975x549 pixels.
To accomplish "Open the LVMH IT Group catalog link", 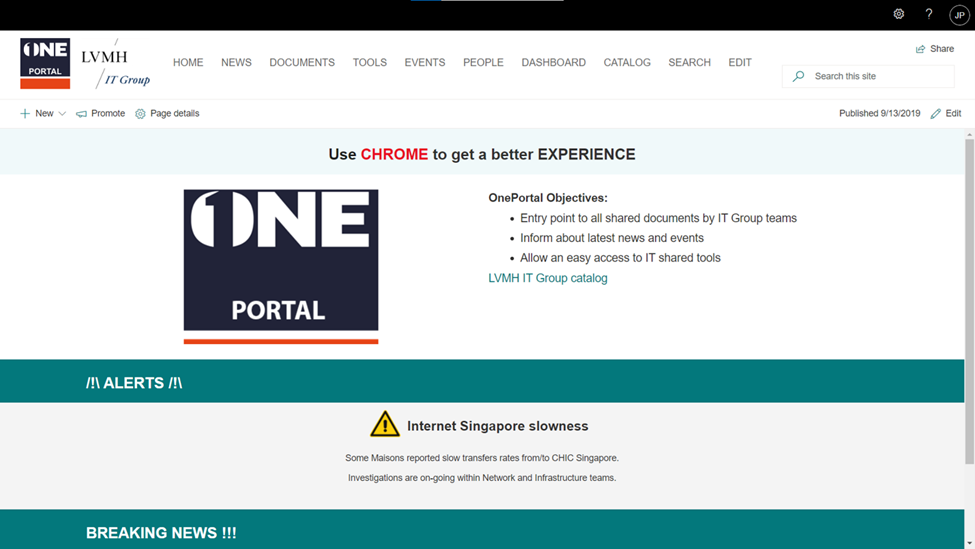I will (548, 278).
